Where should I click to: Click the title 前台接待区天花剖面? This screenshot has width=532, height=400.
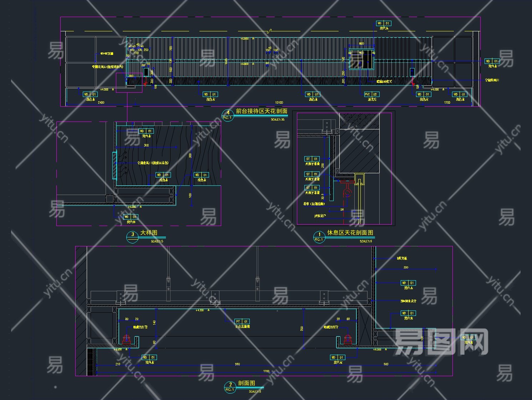[261, 111]
